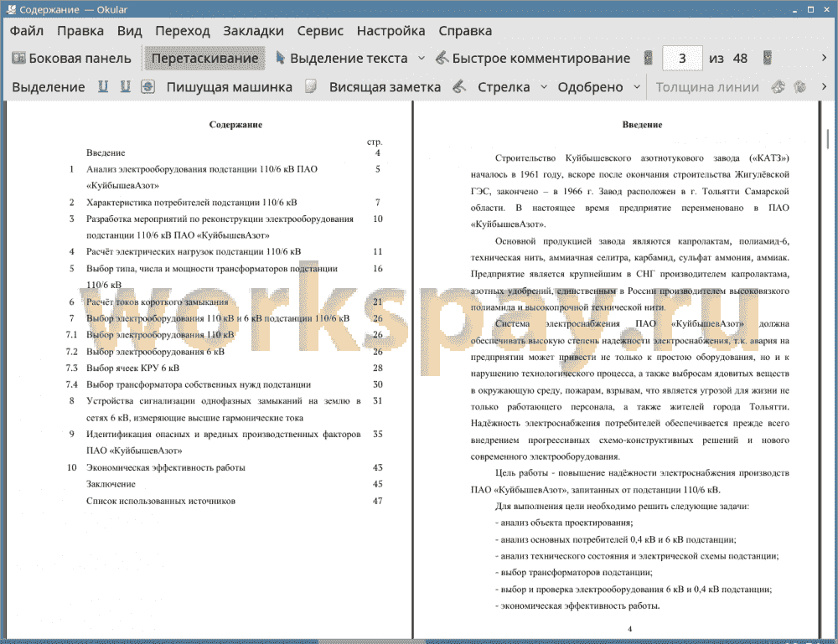Open the Справка menu
838x644 pixels.
(465, 31)
